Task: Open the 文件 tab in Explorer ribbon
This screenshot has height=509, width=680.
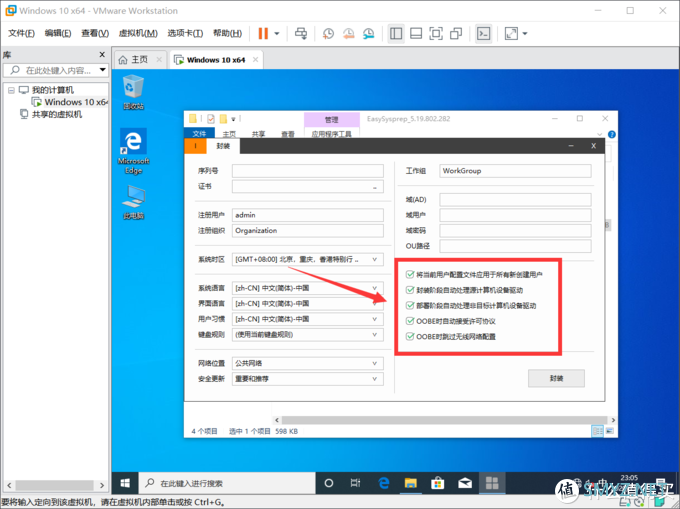Action: 199,134
